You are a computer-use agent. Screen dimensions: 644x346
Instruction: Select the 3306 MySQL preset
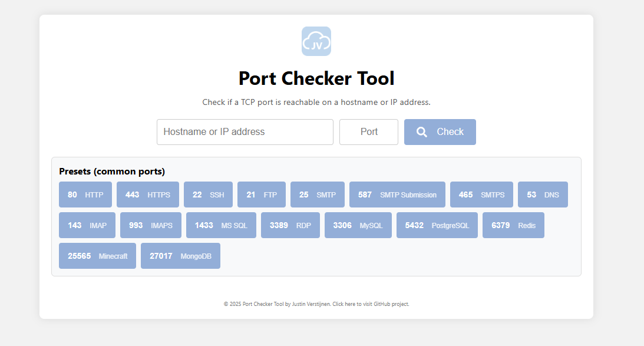(x=358, y=225)
